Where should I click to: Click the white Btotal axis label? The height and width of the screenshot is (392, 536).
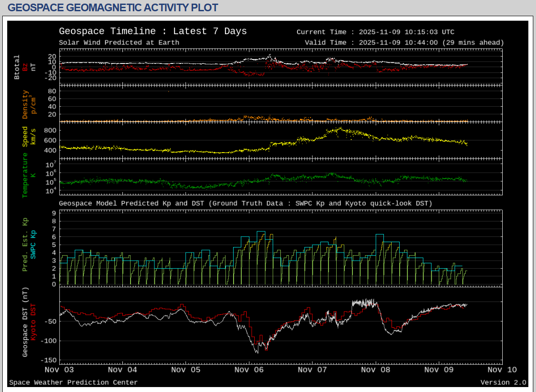click(17, 67)
